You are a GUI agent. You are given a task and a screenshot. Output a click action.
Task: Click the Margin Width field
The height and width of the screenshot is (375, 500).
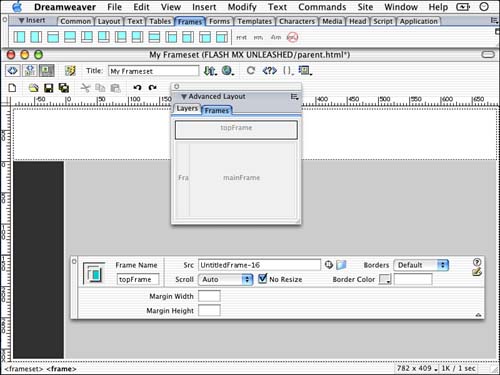(209, 296)
